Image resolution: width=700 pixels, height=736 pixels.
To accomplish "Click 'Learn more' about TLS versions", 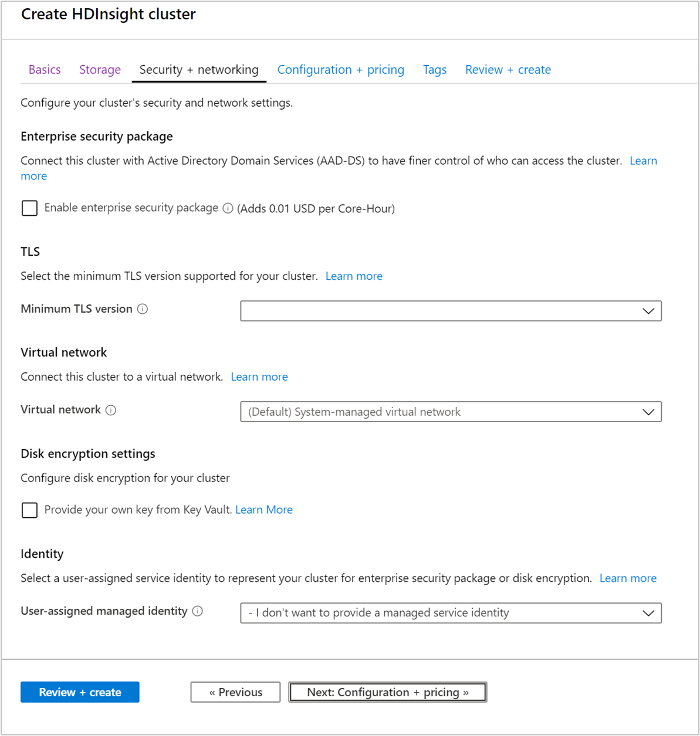I will click(x=354, y=276).
